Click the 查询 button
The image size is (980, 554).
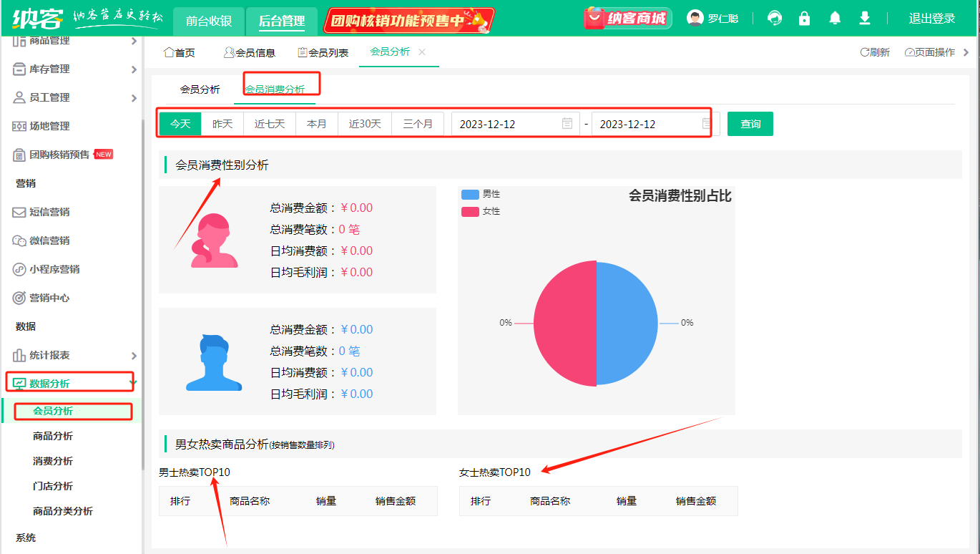750,124
